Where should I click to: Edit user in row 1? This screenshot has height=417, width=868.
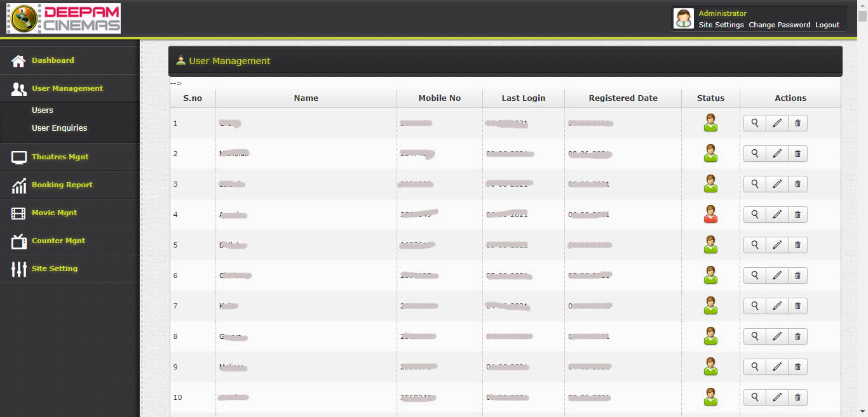776,123
